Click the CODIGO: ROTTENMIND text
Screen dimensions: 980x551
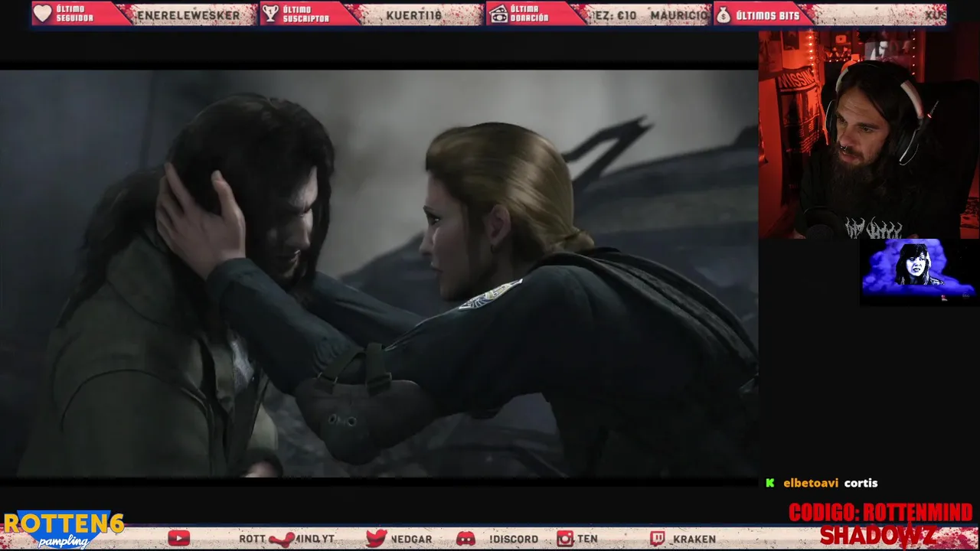[880, 513]
